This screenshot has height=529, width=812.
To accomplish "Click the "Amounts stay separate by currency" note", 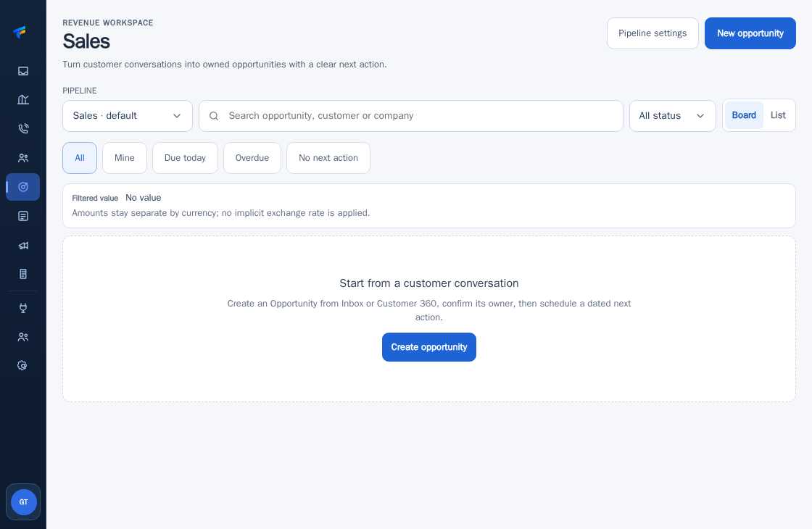I will (x=221, y=213).
